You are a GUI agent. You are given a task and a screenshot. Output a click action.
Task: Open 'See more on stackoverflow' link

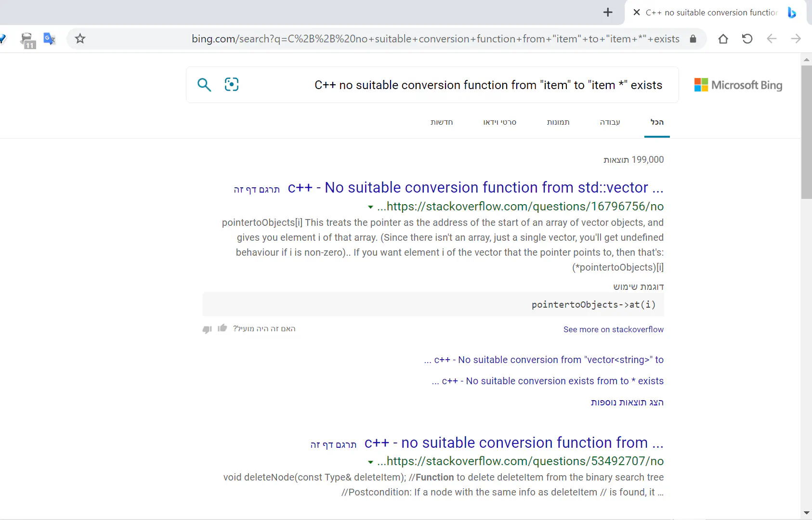(613, 329)
